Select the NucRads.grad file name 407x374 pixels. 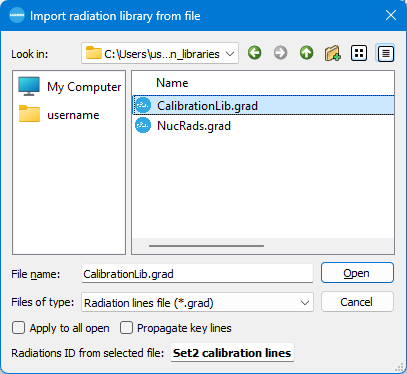point(194,126)
